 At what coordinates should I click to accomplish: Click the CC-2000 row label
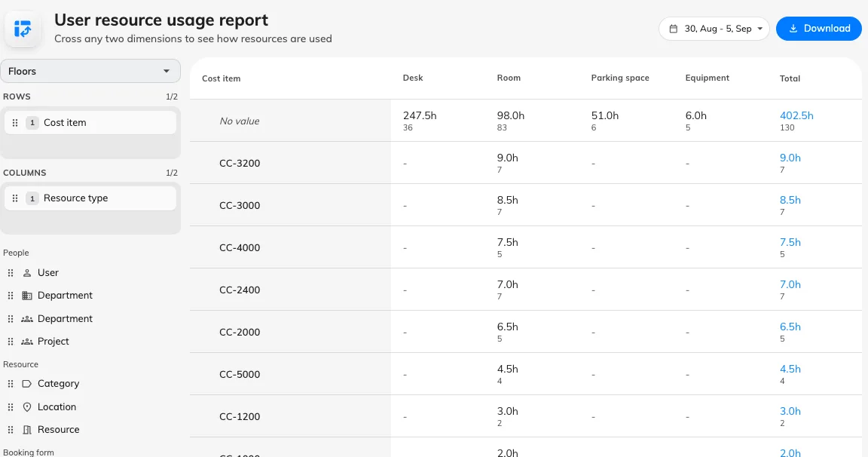(x=240, y=332)
